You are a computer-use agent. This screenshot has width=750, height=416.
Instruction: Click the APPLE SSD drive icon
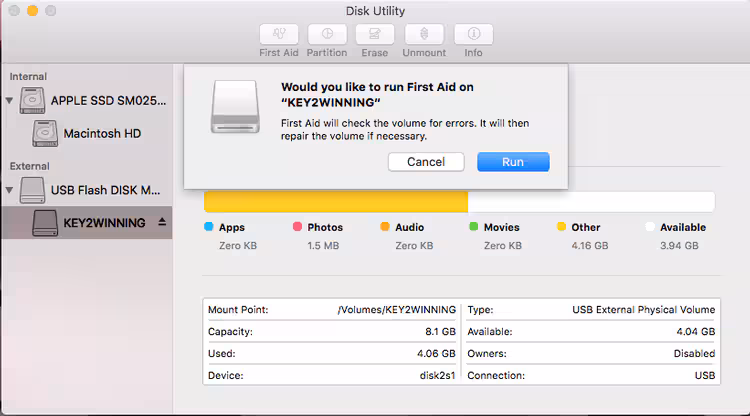(33, 100)
